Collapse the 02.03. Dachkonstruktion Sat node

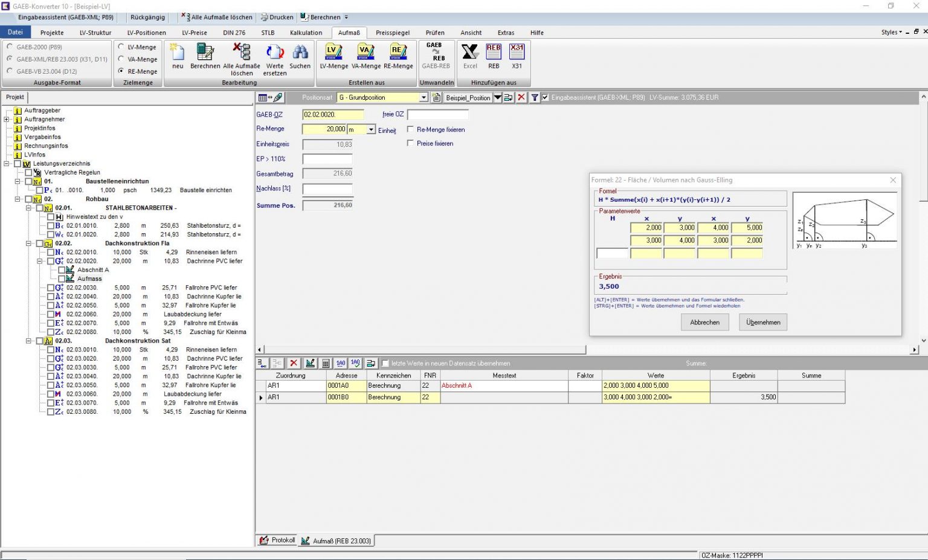[28, 341]
